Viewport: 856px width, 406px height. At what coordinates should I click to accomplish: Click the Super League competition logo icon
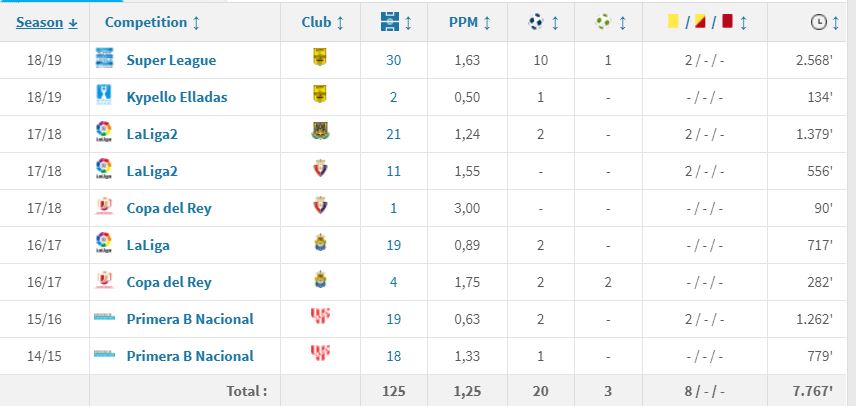103,59
